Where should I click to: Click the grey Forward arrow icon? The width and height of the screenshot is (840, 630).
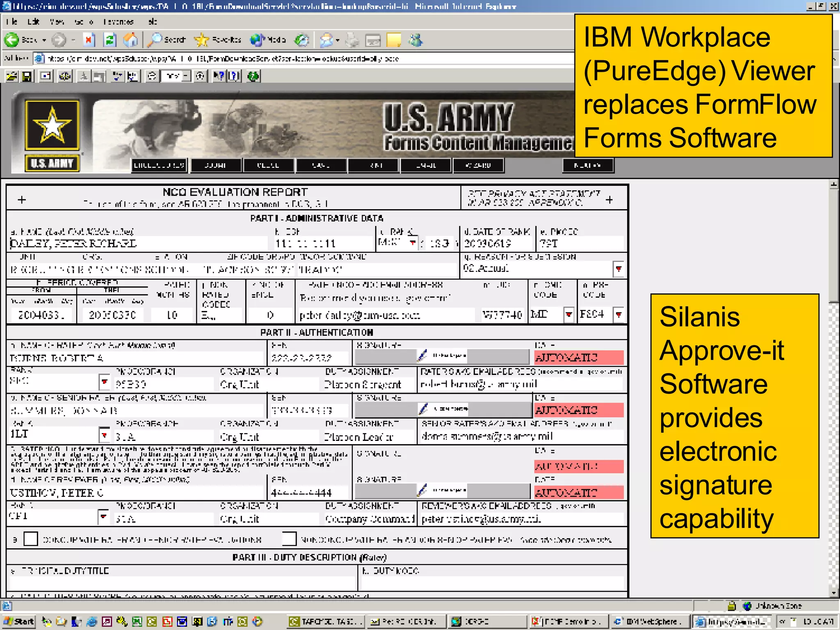coord(58,40)
